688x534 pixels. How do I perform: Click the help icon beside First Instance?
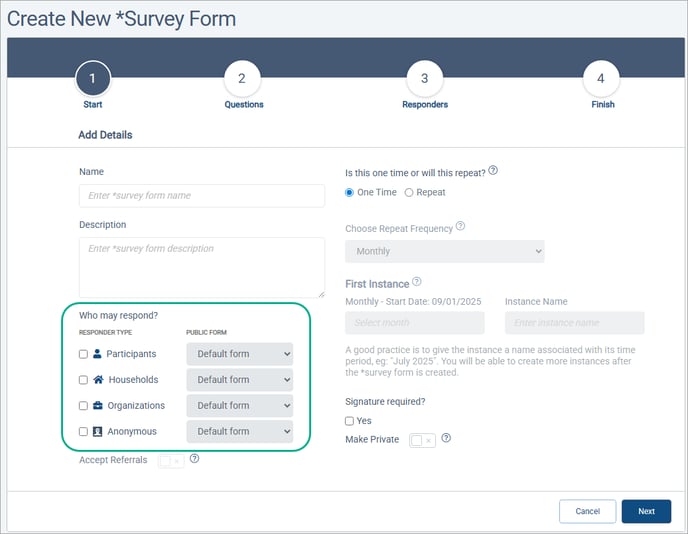(417, 282)
